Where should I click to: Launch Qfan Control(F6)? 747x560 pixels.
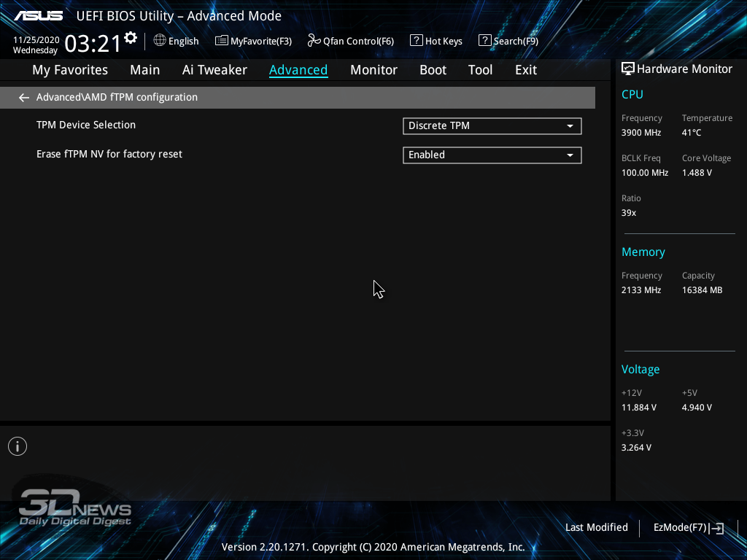[351, 41]
